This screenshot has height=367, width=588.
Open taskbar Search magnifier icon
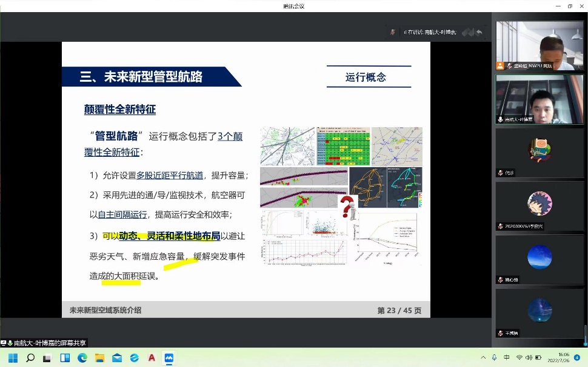30,358
